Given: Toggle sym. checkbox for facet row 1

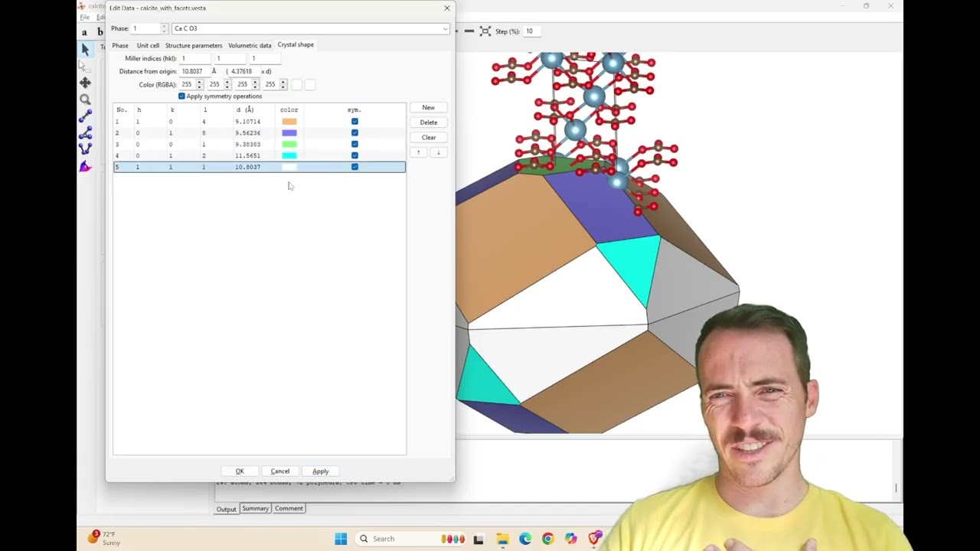Looking at the screenshot, I should pos(354,122).
